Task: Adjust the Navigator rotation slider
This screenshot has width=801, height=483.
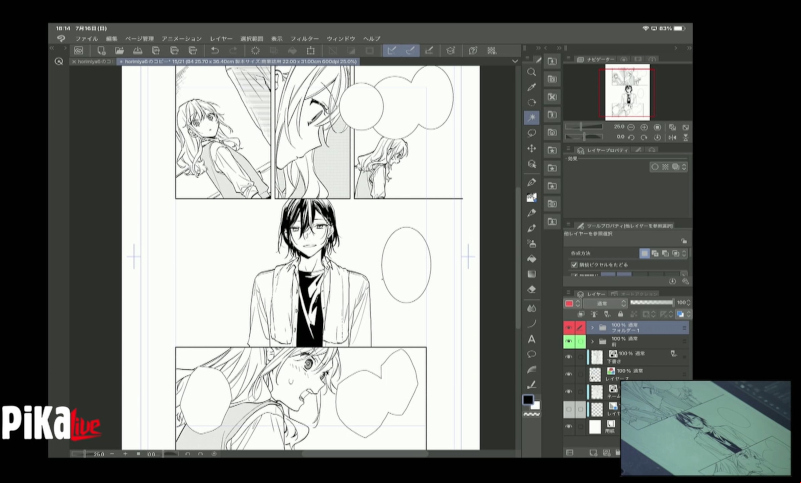Action: [x=583, y=137]
